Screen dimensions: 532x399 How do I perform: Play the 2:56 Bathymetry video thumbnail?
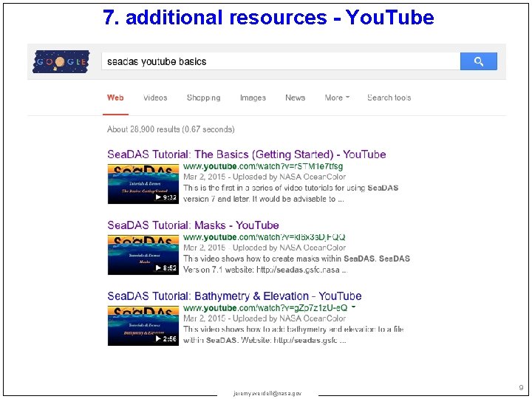coord(143,326)
